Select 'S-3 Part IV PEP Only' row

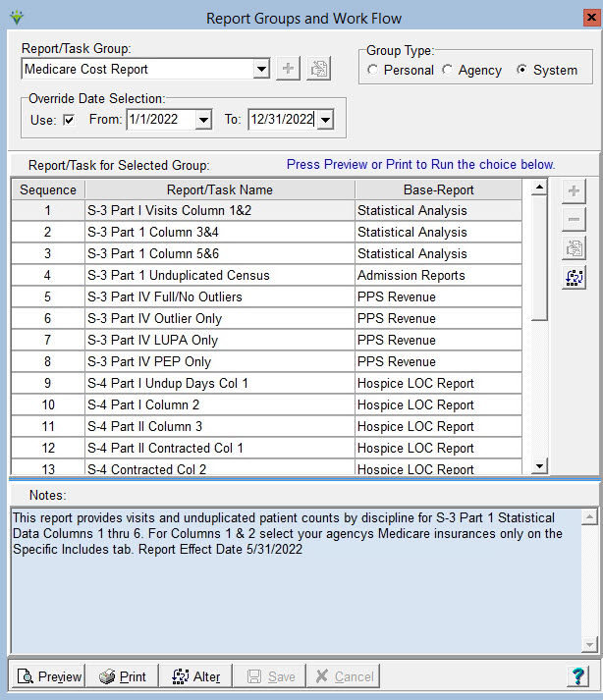click(220, 361)
